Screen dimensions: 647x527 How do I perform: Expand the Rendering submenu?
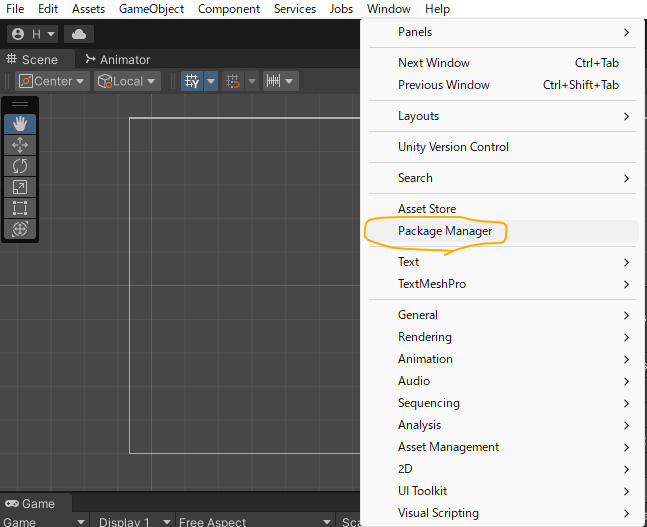click(502, 337)
